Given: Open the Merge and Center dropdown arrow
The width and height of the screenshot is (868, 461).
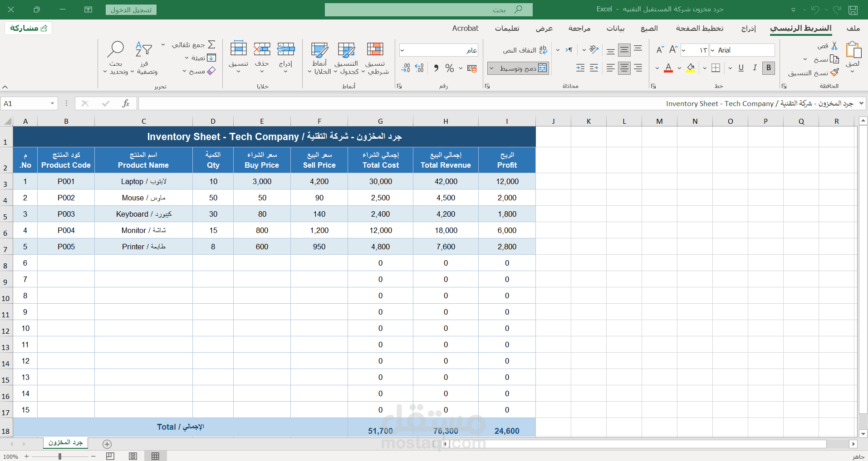Looking at the screenshot, I should (x=491, y=68).
